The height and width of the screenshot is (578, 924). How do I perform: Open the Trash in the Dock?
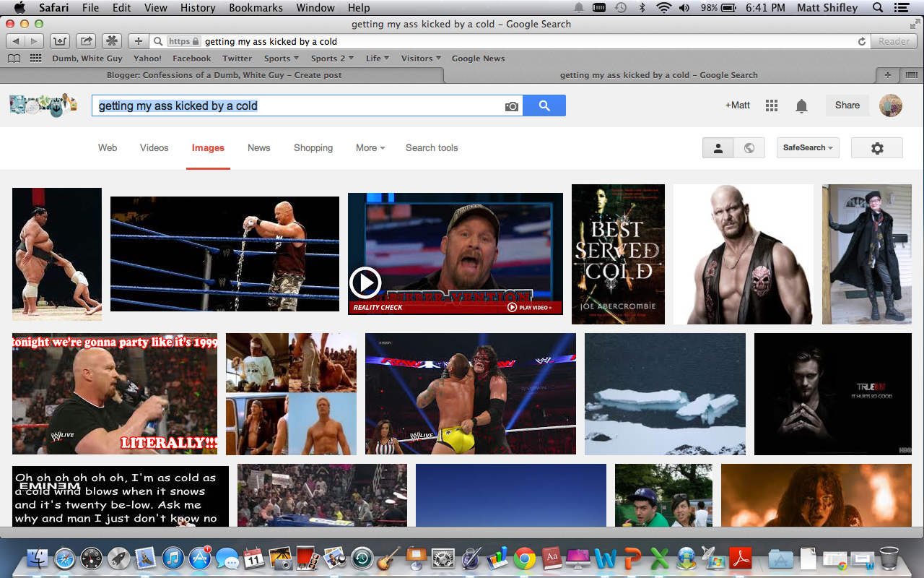tap(889, 558)
